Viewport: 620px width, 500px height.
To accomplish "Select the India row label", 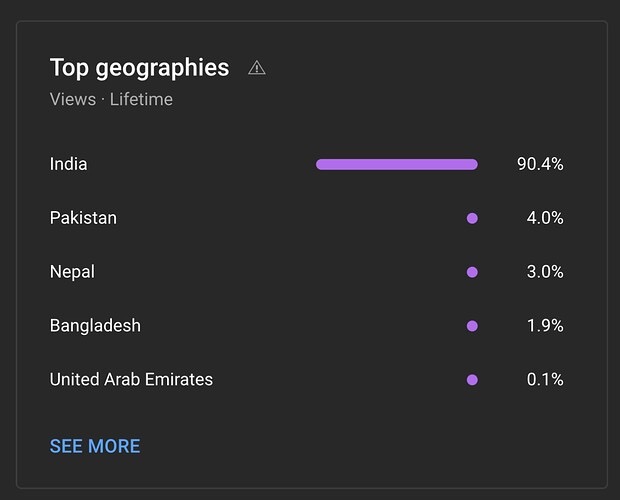I will pyautogui.click(x=68, y=164).
